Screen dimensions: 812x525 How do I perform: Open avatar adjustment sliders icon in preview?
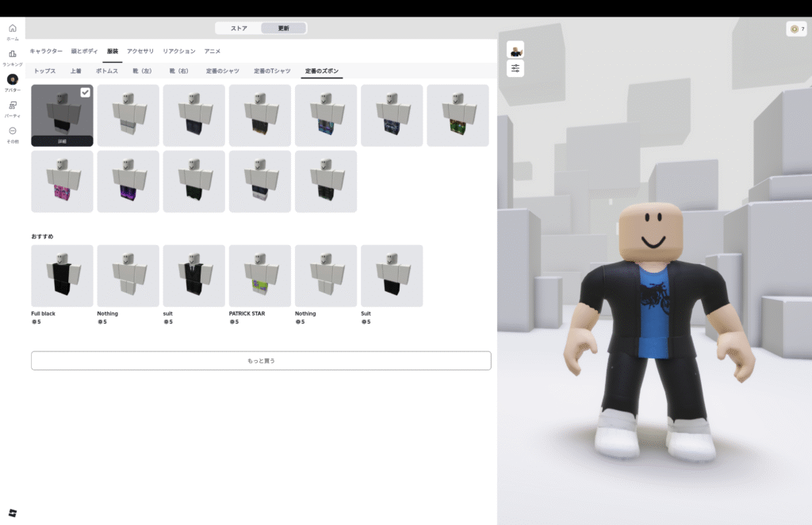[x=515, y=69]
